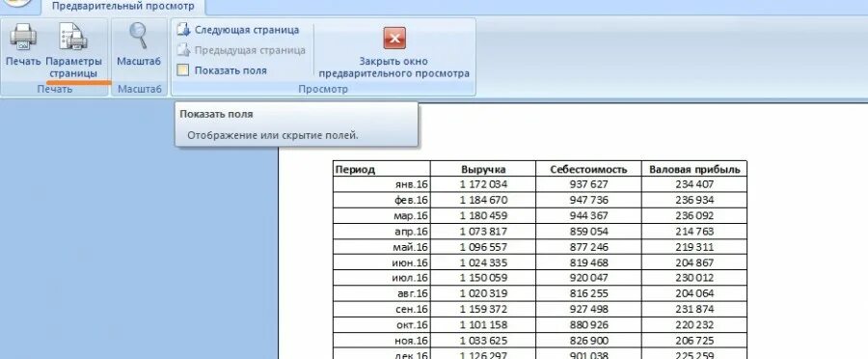Click cost value 819 468

point(588,262)
